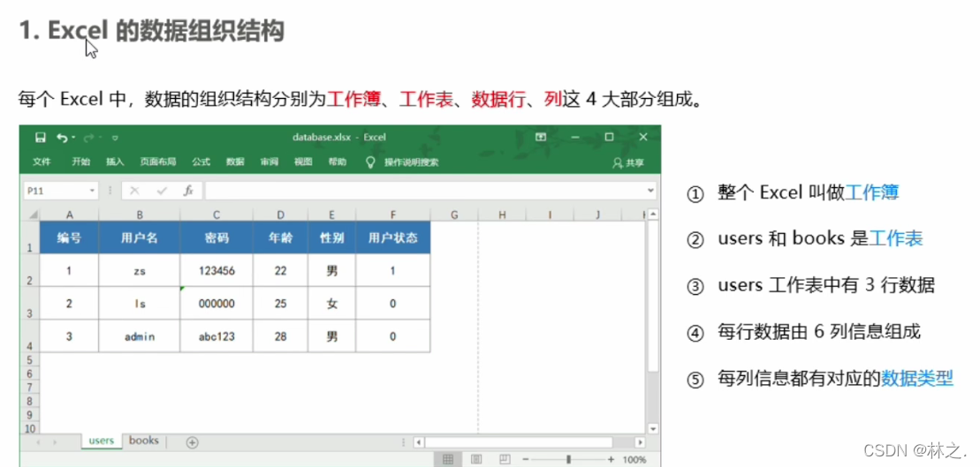Click the Undo arrow icon

pos(62,138)
